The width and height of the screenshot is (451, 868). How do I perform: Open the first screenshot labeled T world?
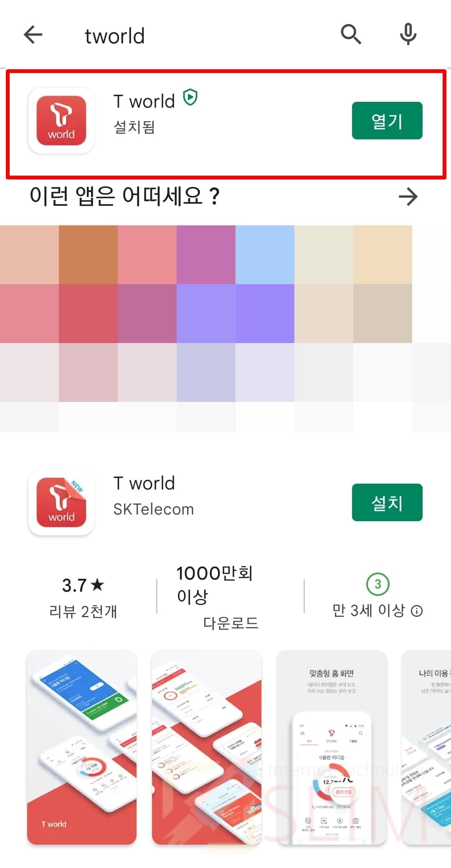coord(82,747)
